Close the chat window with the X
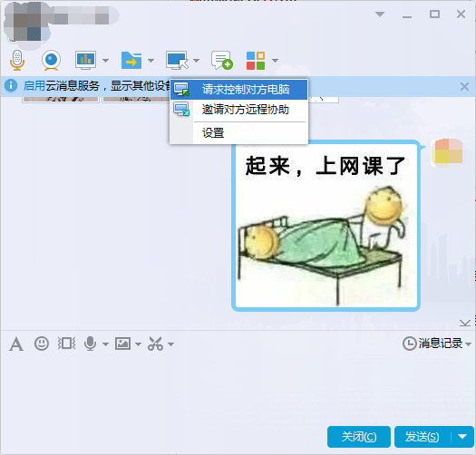This screenshot has width=476, height=455. coord(461,14)
